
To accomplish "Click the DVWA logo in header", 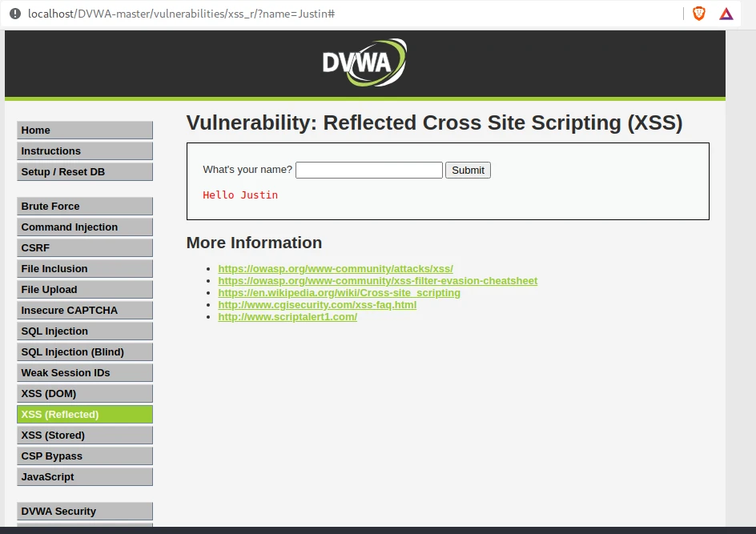I will (x=364, y=62).
